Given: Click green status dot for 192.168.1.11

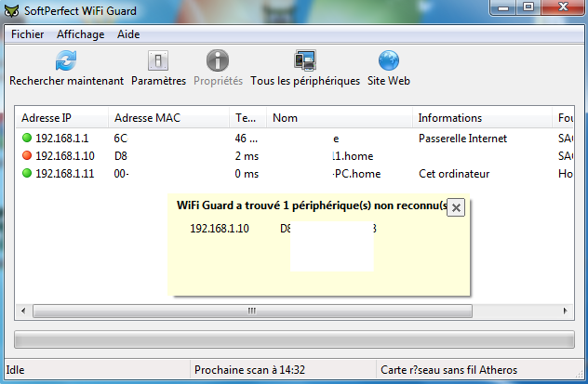Looking at the screenshot, I should tap(27, 173).
